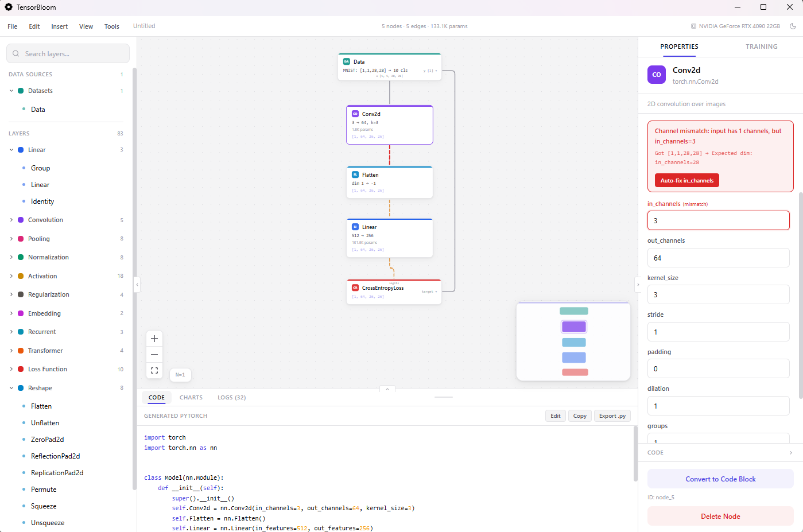Switch to the TRAINING tab

pos(762,46)
